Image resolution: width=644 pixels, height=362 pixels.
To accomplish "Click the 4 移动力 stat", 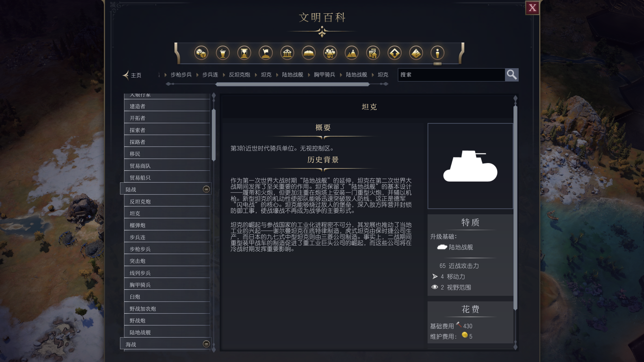I will [x=448, y=277].
